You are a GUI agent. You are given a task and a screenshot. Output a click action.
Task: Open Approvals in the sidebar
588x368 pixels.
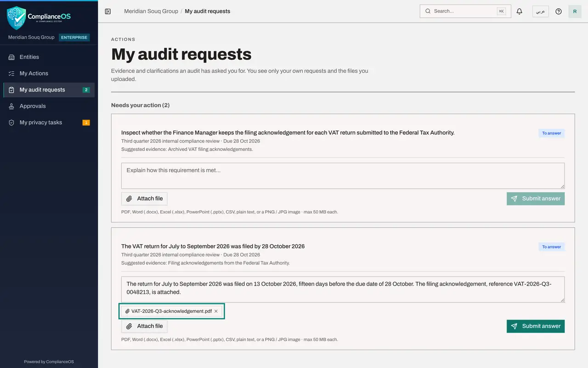tap(49, 106)
